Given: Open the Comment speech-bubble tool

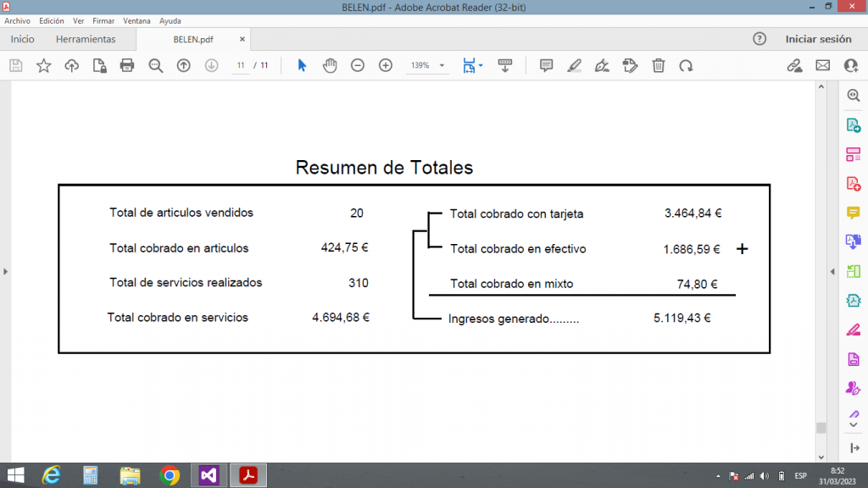Looking at the screenshot, I should click(x=547, y=65).
